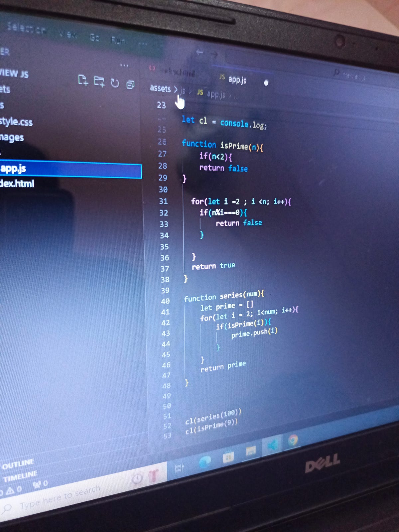Image resolution: width=399 pixels, height=532 pixels.
Task: Click the unsaved dot on the app.js tab
Action: tap(266, 83)
